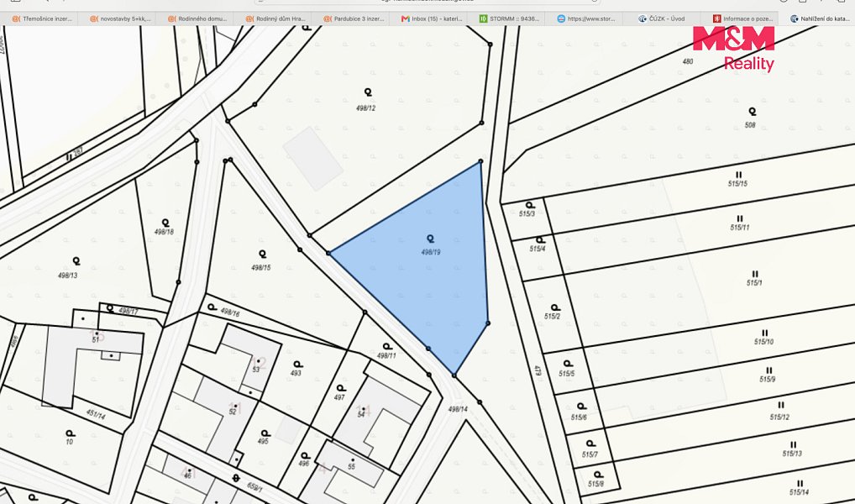Click small parcel label 515/6
This screenshot has height=504, width=855.
(x=579, y=417)
